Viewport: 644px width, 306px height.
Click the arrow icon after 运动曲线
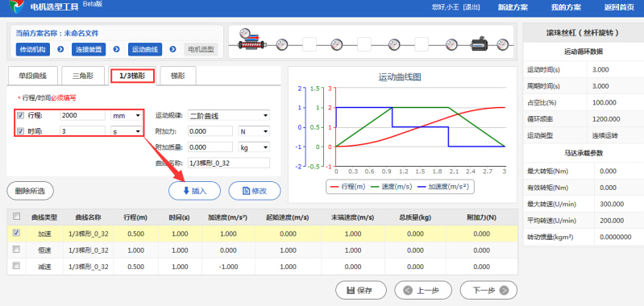click(173, 49)
